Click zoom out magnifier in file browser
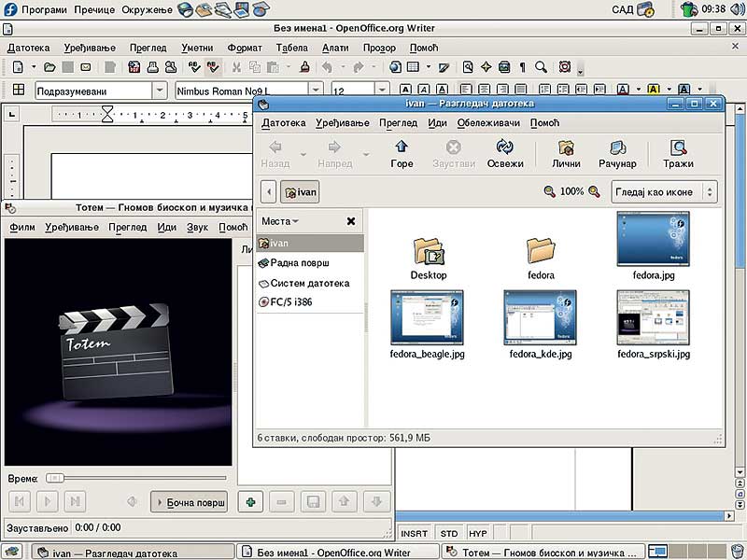 coord(549,191)
